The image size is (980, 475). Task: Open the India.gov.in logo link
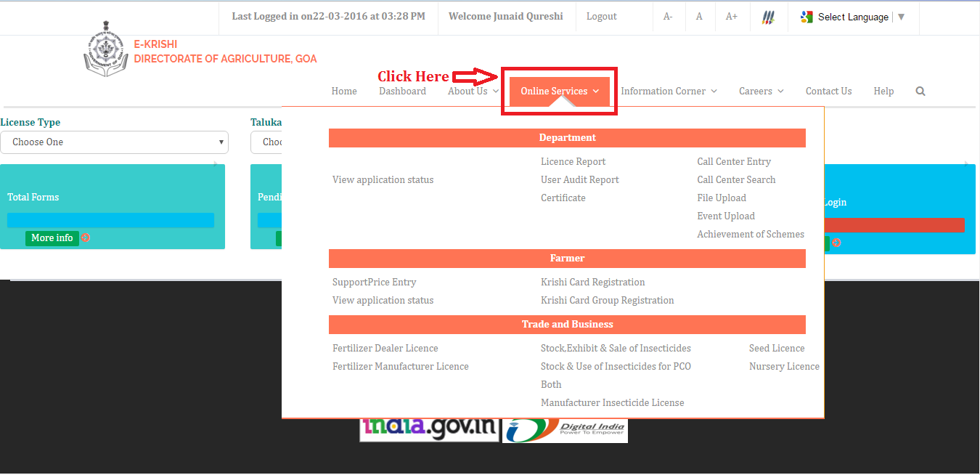(x=429, y=429)
